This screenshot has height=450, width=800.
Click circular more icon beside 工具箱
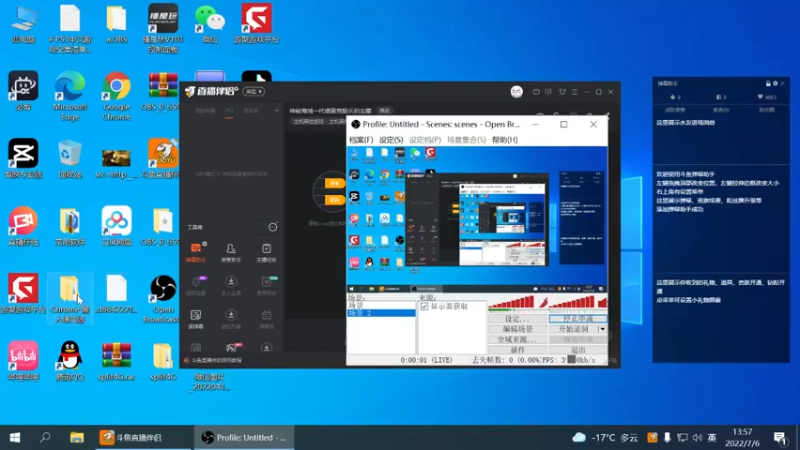point(273,227)
